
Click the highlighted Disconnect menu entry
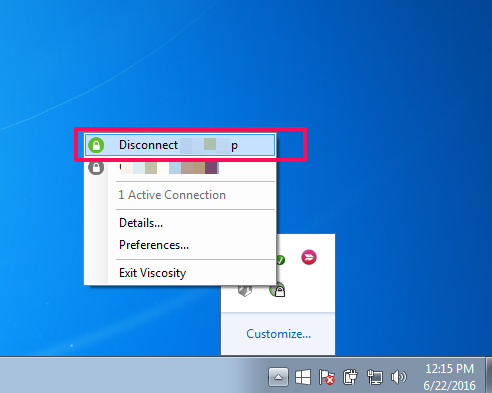pos(180,145)
